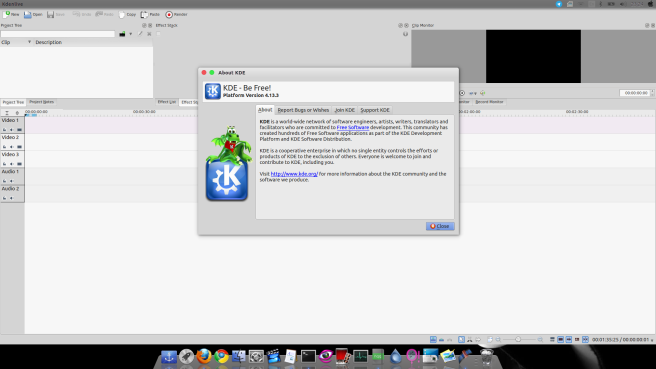Click the timeline ruler at 00:00:30:00
Image resolution: width=656 pixels, height=369 pixels.
point(144,112)
